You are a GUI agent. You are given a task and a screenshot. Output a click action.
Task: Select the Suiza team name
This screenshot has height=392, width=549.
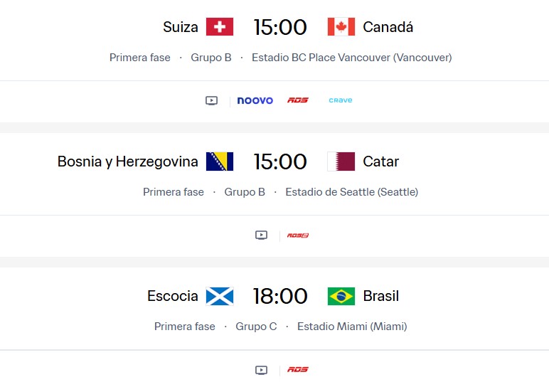pos(180,27)
